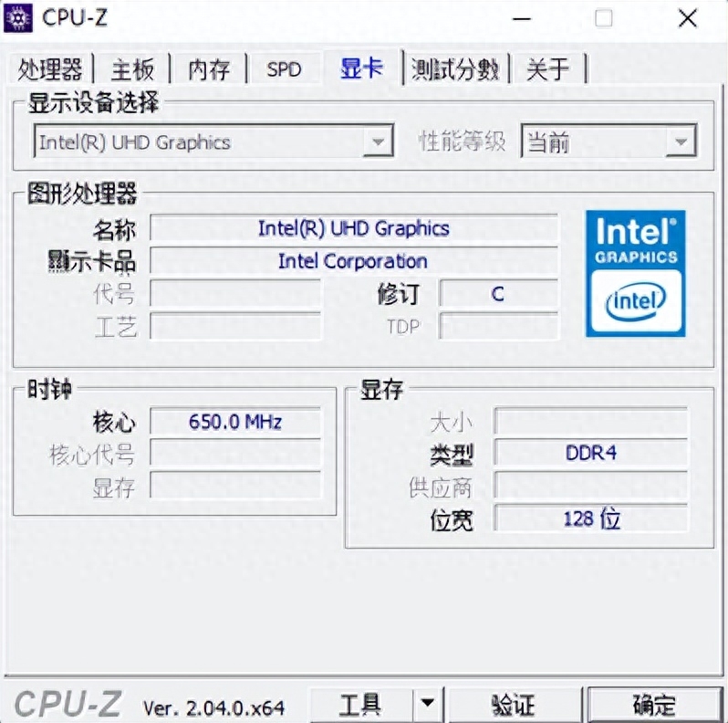Click the core clock field showing 650.0 MHz
The image size is (728, 723).
[x=235, y=422]
